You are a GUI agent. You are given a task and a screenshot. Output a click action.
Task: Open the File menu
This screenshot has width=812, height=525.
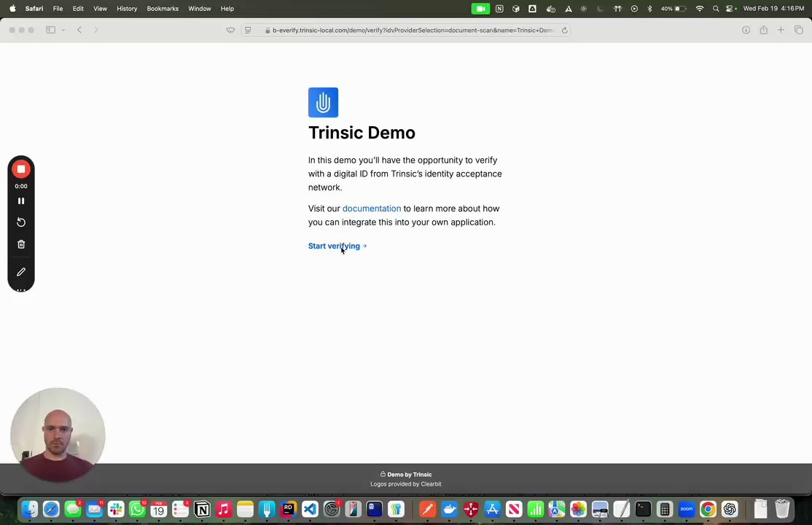(x=58, y=8)
